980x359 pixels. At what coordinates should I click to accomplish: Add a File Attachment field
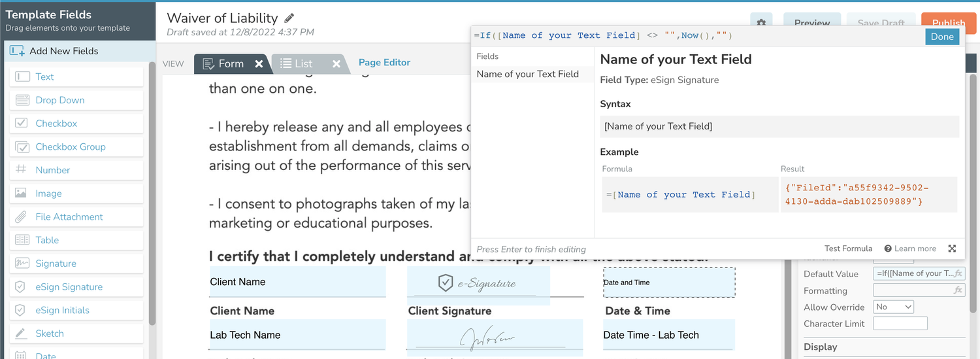pyautogui.click(x=76, y=216)
